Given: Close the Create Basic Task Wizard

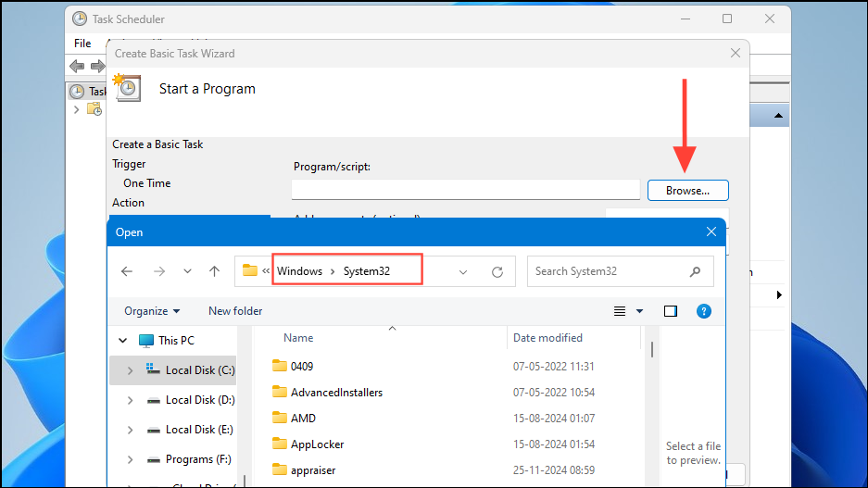Looking at the screenshot, I should coord(736,53).
